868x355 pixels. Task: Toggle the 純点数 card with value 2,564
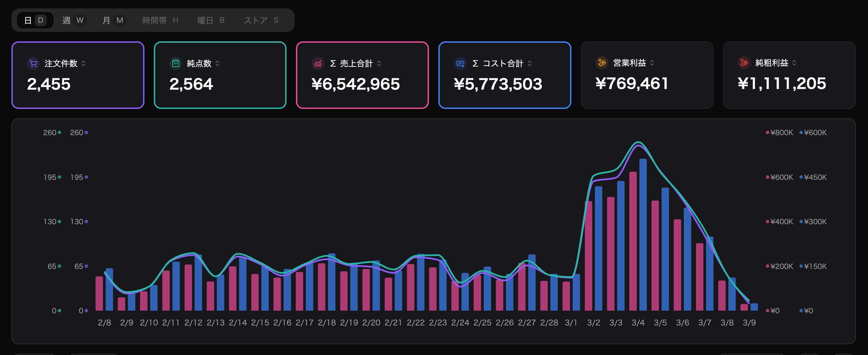point(220,75)
